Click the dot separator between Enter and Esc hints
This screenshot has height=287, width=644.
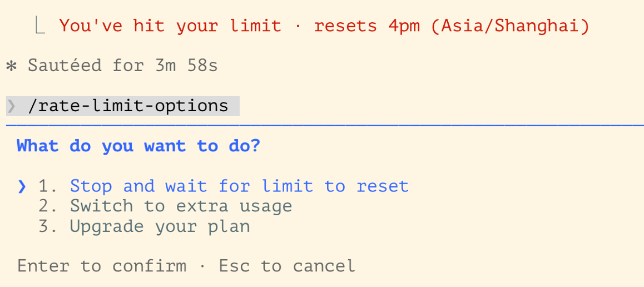pos(202,266)
